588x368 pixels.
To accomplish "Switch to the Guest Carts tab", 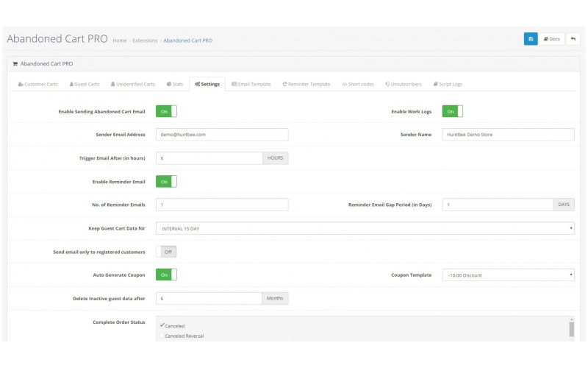I will [85, 85].
